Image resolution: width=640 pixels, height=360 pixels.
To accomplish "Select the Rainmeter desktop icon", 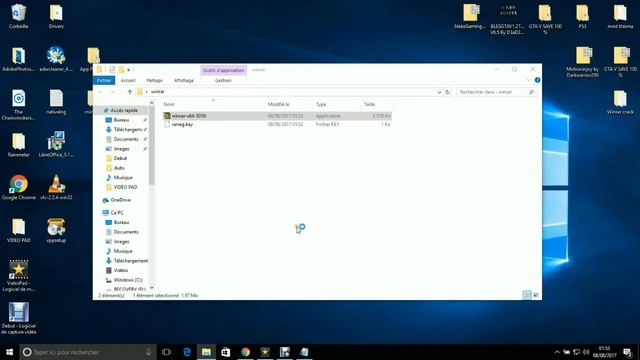I will pyautogui.click(x=18, y=145).
